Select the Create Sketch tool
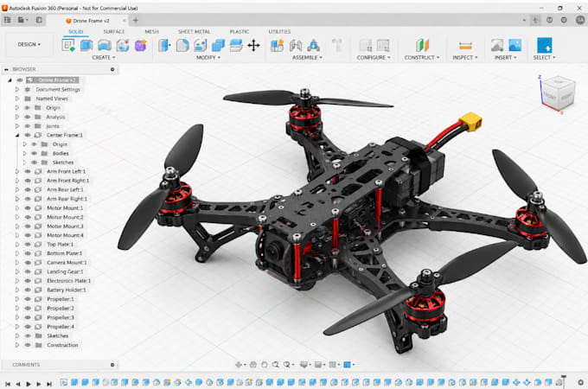Viewport: 588px width, 389px height. 68,45
